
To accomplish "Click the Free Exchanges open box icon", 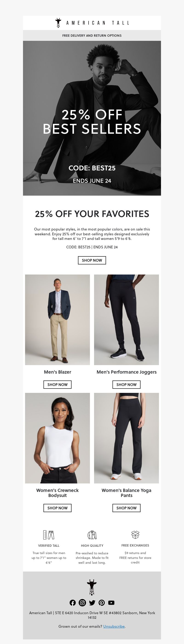I will click(135, 535).
